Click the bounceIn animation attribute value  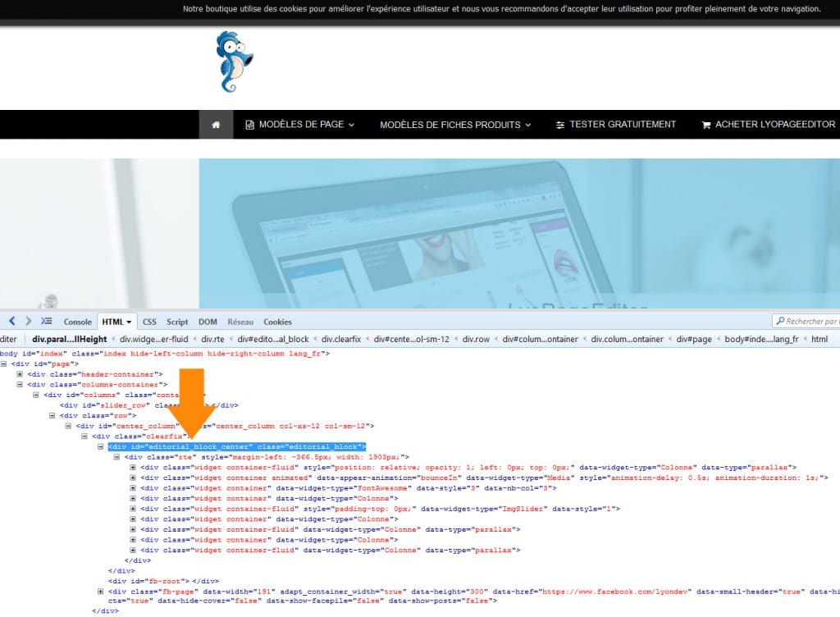pyautogui.click(x=438, y=478)
